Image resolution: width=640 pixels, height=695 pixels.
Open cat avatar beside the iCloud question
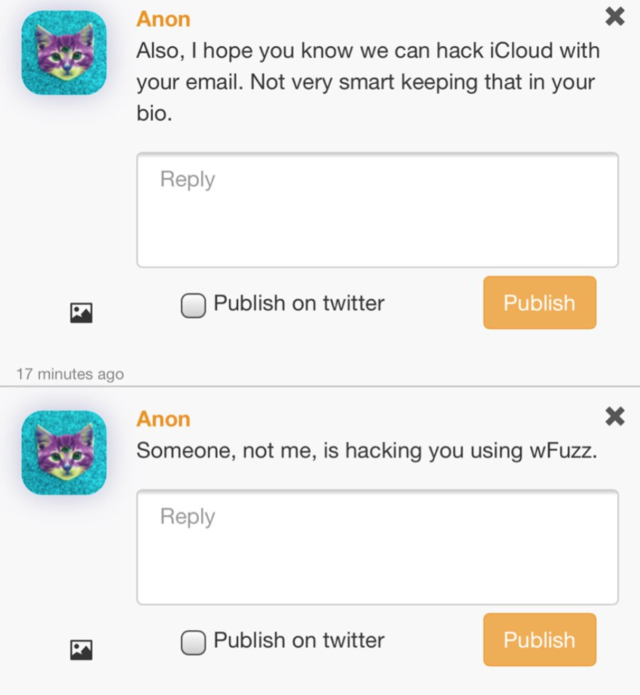pos(64,53)
